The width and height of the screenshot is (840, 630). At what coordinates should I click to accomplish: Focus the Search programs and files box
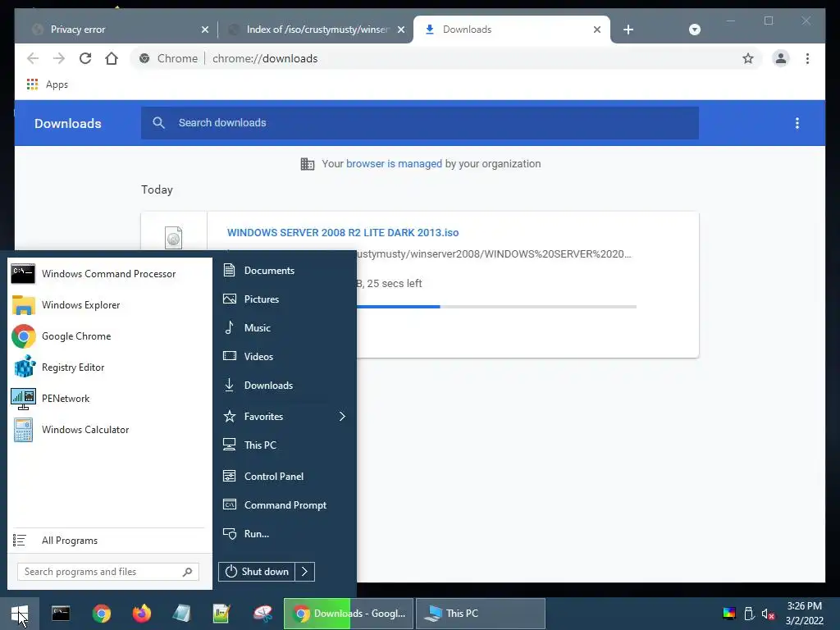click(107, 572)
